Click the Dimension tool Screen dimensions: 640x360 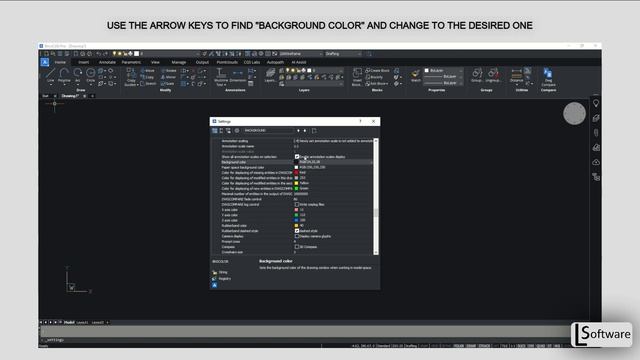[x=238, y=76]
